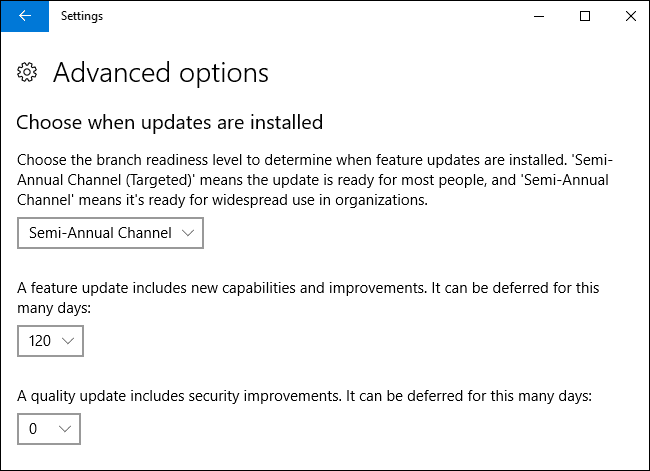Image resolution: width=650 pixels, height=471 pixels.
Task: Maximize the Settings window
Action: (585, 16)
